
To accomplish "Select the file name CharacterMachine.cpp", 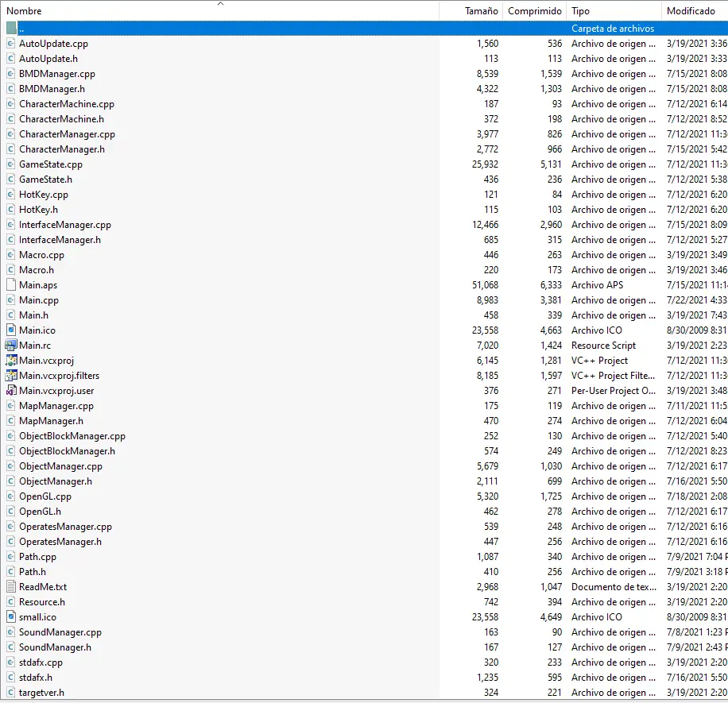I will click(67, 104).
